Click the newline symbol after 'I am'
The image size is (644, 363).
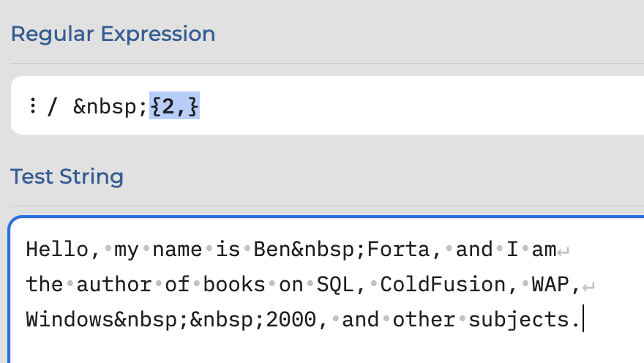[563, 251]
